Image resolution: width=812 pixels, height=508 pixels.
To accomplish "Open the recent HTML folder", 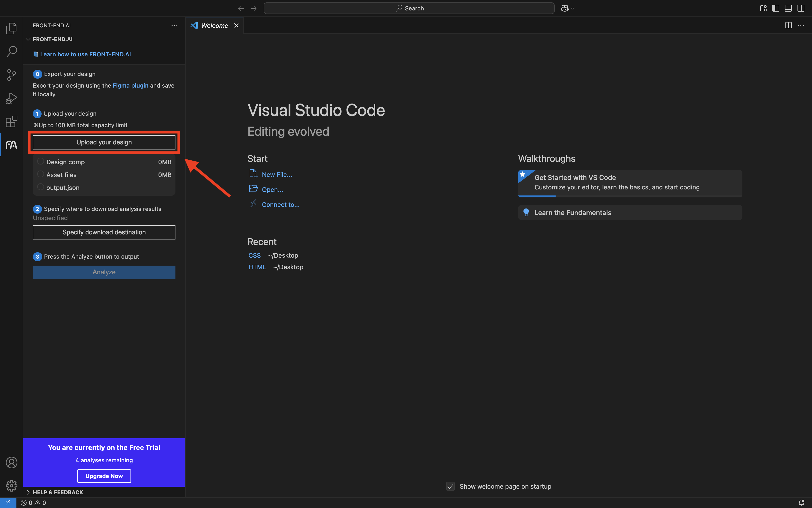I will pos(257,267).
